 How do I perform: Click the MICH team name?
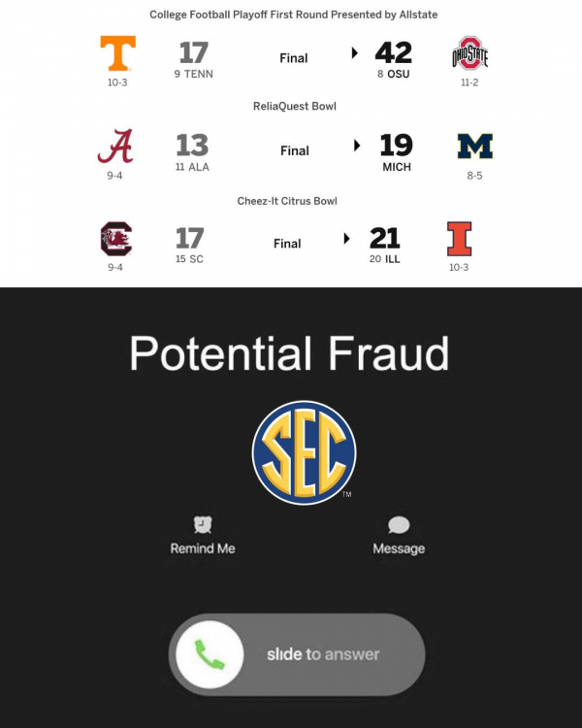point(397,167)
